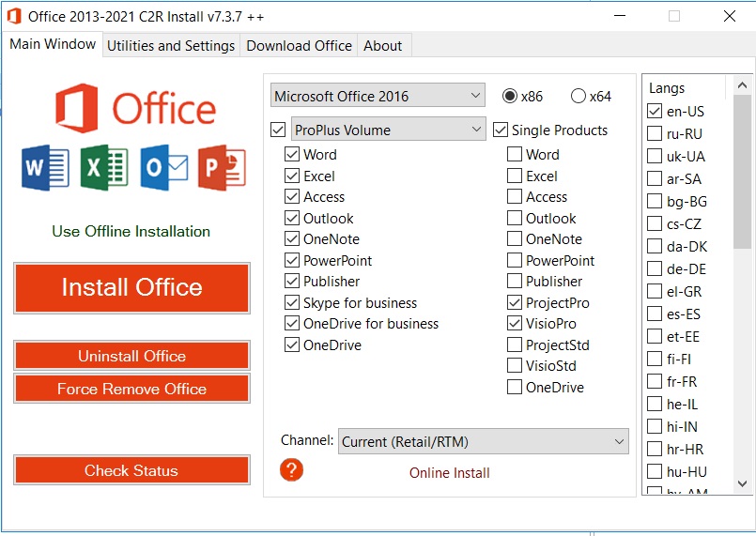Switch to the Utilities and Settings tab
The image size is (756, 536).
click(171, 46)
